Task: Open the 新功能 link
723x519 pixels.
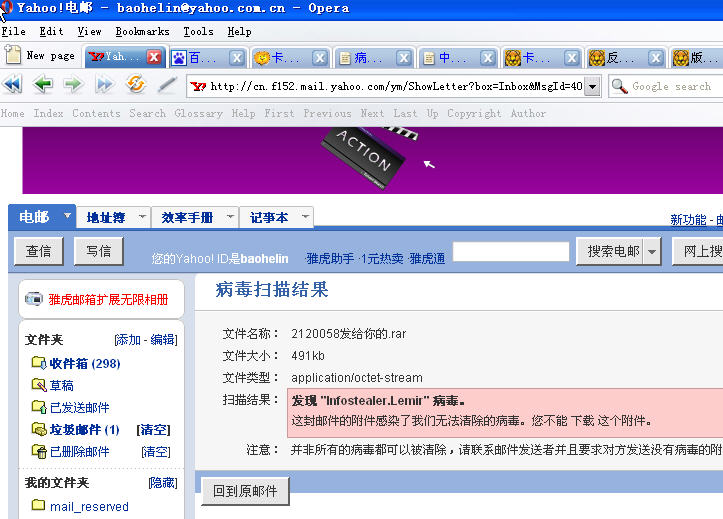Action: pyautogui.click(x=688, y=220)
